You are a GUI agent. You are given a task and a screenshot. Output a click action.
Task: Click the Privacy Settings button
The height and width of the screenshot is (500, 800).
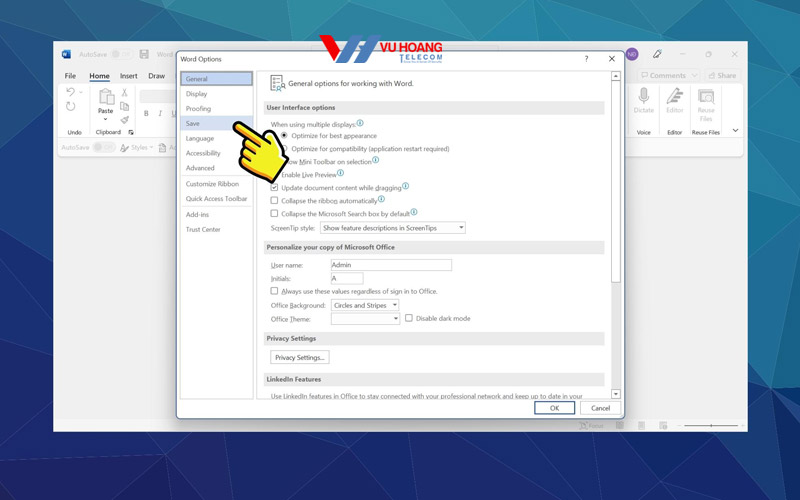(x=299, y=357)
